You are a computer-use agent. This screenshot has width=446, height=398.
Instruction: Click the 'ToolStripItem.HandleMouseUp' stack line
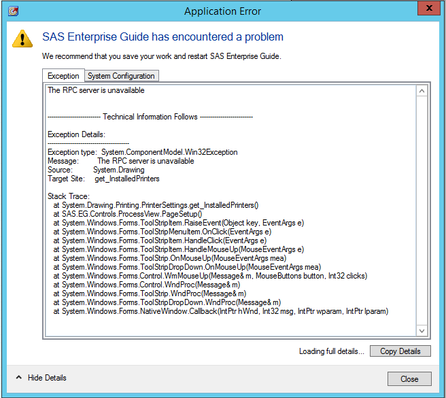[179, 249]
